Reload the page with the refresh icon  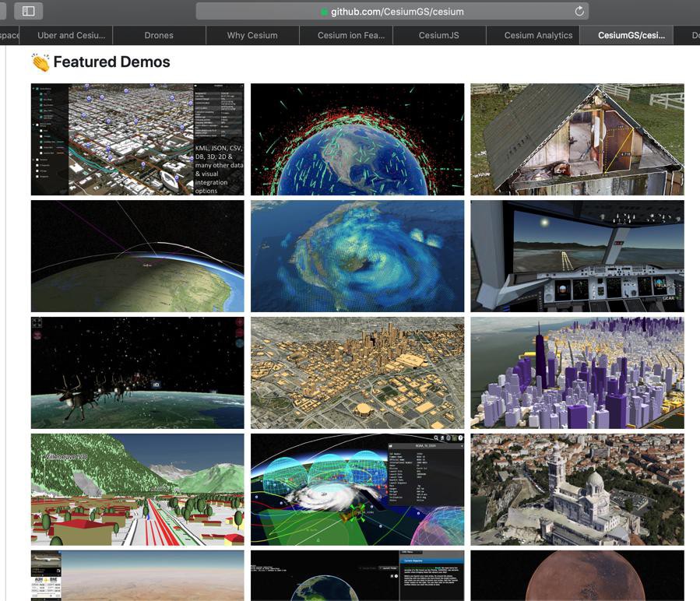point(579,11)
